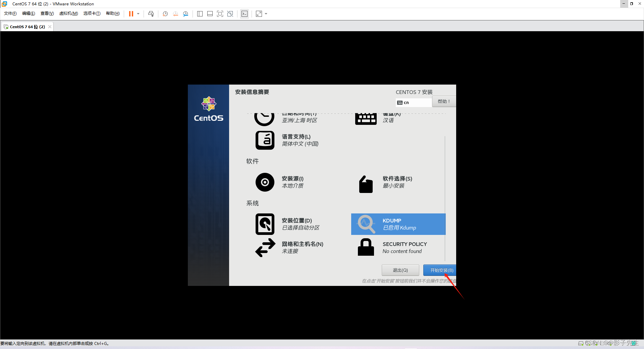Send Ctrl+Alt+Del to the virtual machine
644x349 pixels.
151,14
